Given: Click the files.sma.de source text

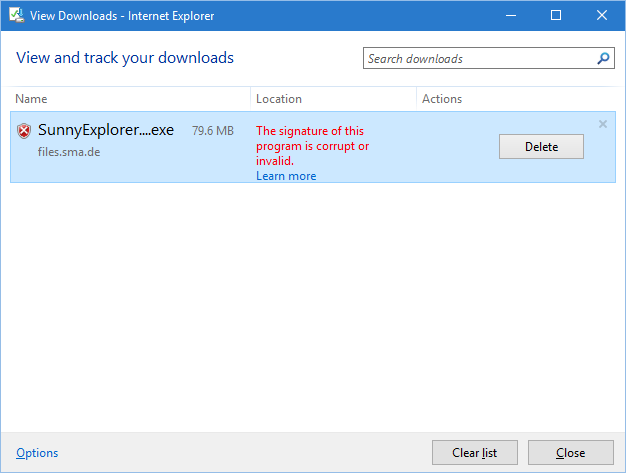Looking at the screenshot, I should [69, 152].
